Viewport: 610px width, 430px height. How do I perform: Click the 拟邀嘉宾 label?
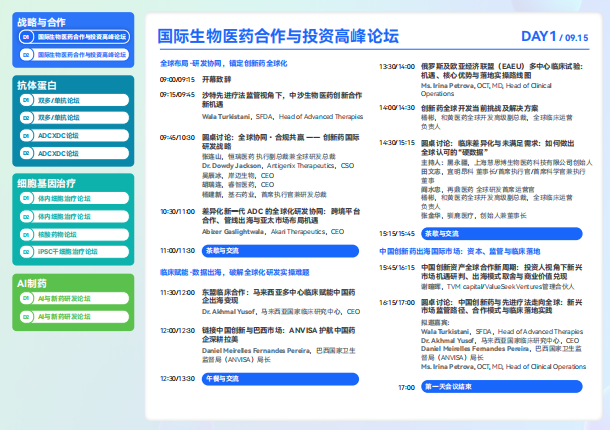(x=435, y=323)
